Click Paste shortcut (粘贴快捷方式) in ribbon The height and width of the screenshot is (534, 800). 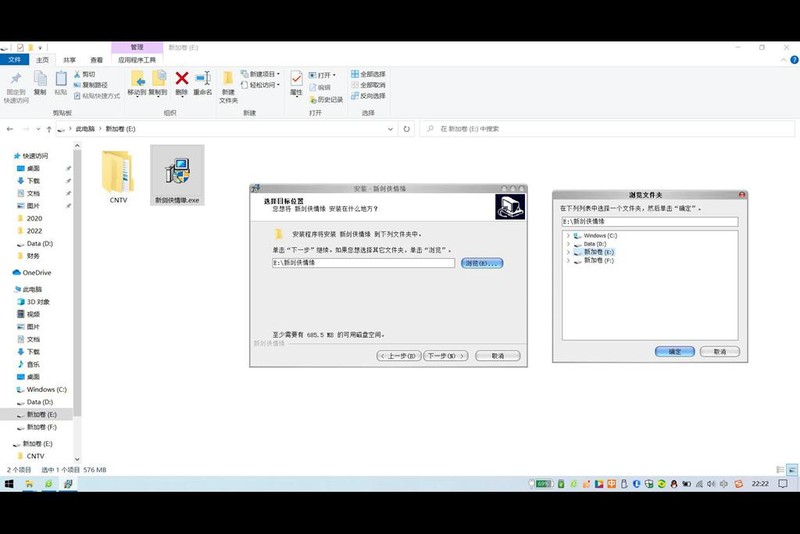pos(97,96)
